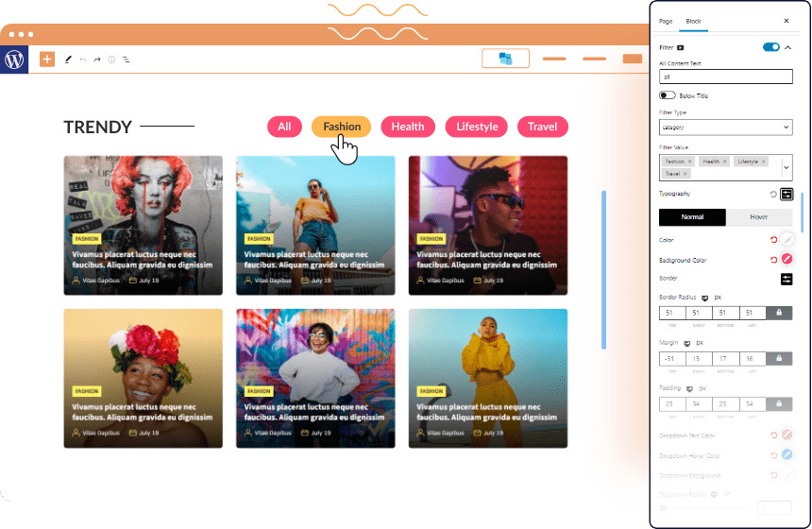Click the Travel filter pill
Screen dimensions: 812x529
(542, 127)
